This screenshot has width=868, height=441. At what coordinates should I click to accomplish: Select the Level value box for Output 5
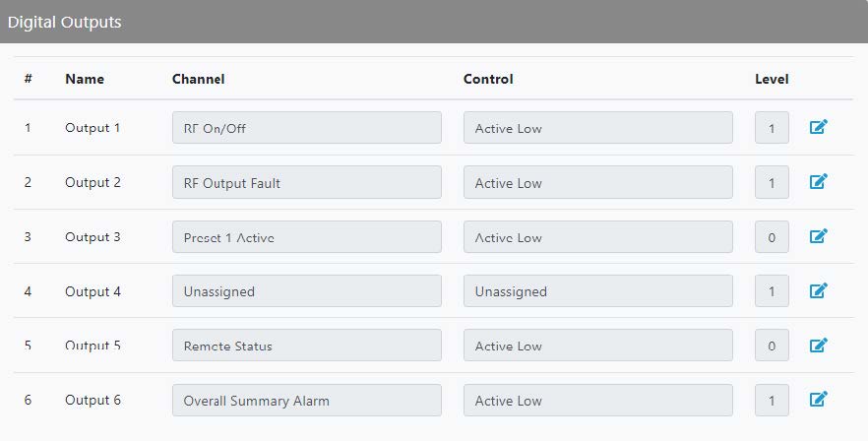coord(772,346)
